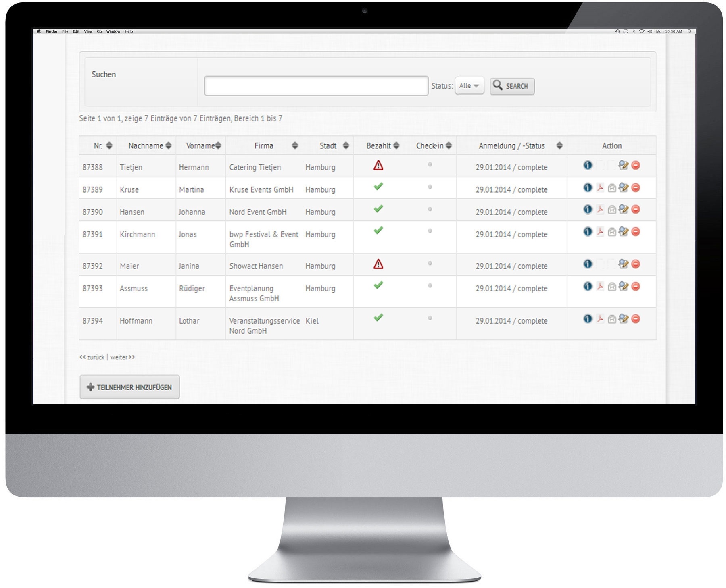726x588 pixels.
Task: Open the View menu
Action: 88,31
